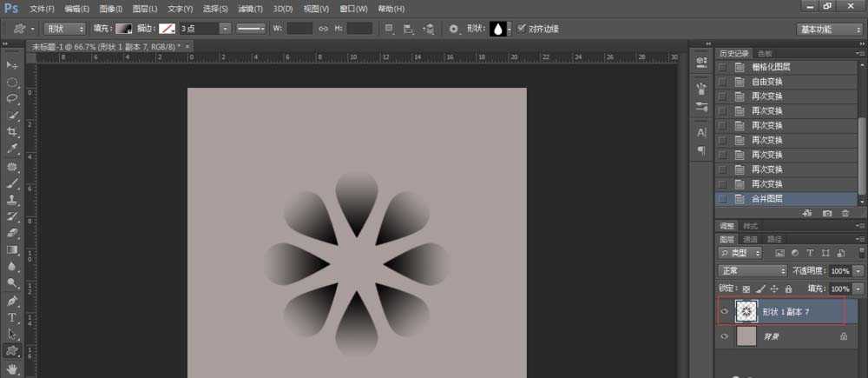868x378 pixels.
Task: Select the 合并图层 history state
Action: (x=767, y=199)
